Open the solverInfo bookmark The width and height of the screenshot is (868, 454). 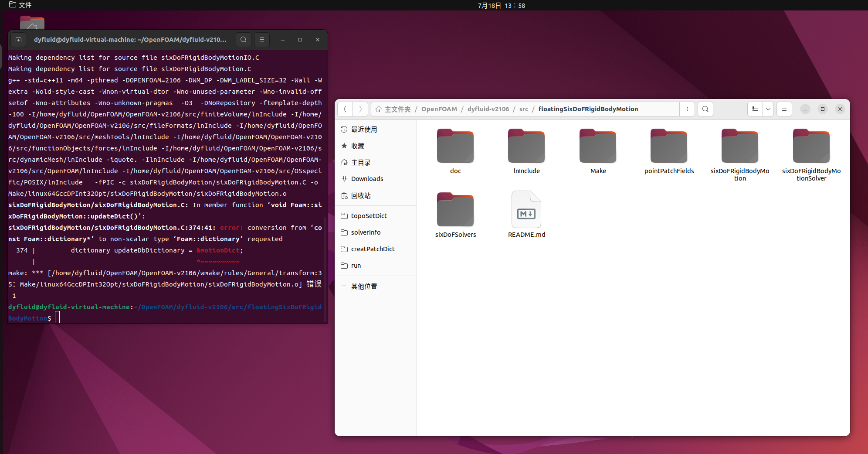pyautogui.click(x=376, y=232)
